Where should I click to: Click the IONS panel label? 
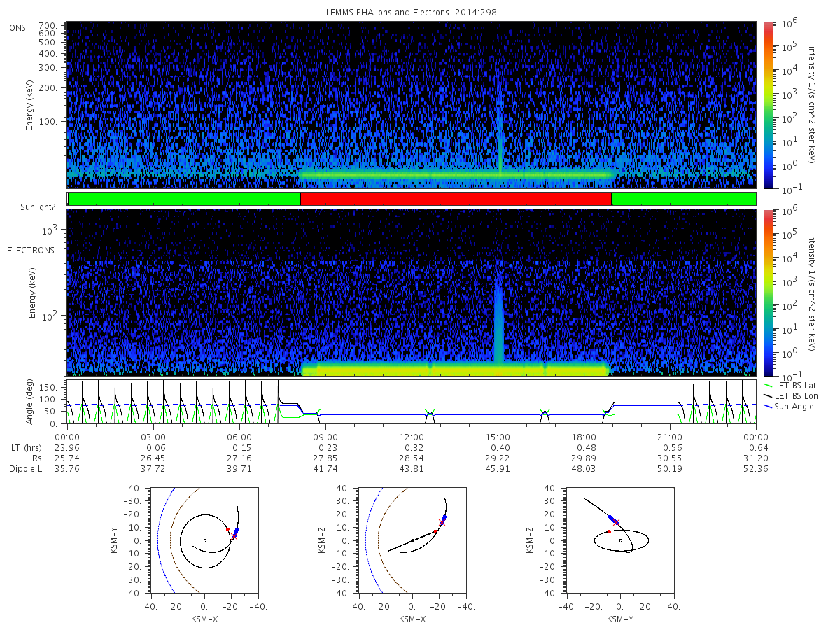pos(17,27)
